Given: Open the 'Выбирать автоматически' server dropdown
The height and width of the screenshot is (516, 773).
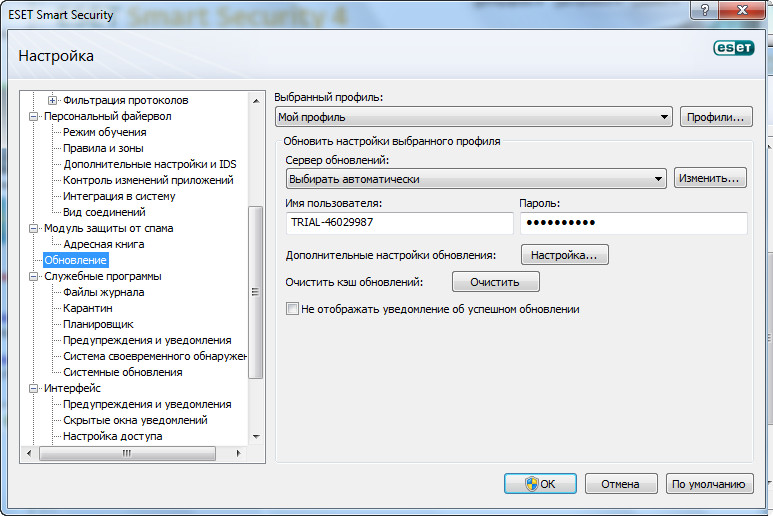Looking at the screenshot, I should 476,179.
